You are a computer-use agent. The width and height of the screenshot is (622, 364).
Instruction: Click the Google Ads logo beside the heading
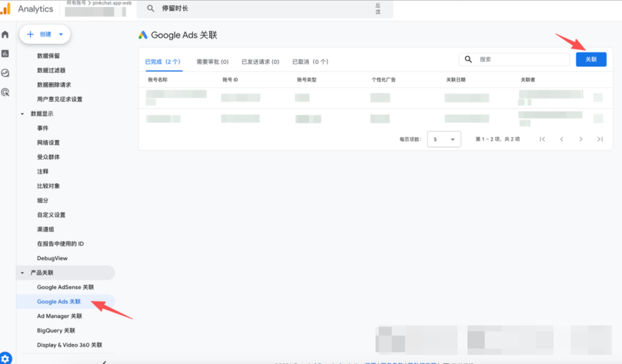pyautogui.click(x=142, y=35)
